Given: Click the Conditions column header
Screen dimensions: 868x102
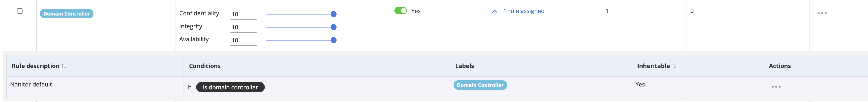Looking at the screenshot, I should pos(205,66).
